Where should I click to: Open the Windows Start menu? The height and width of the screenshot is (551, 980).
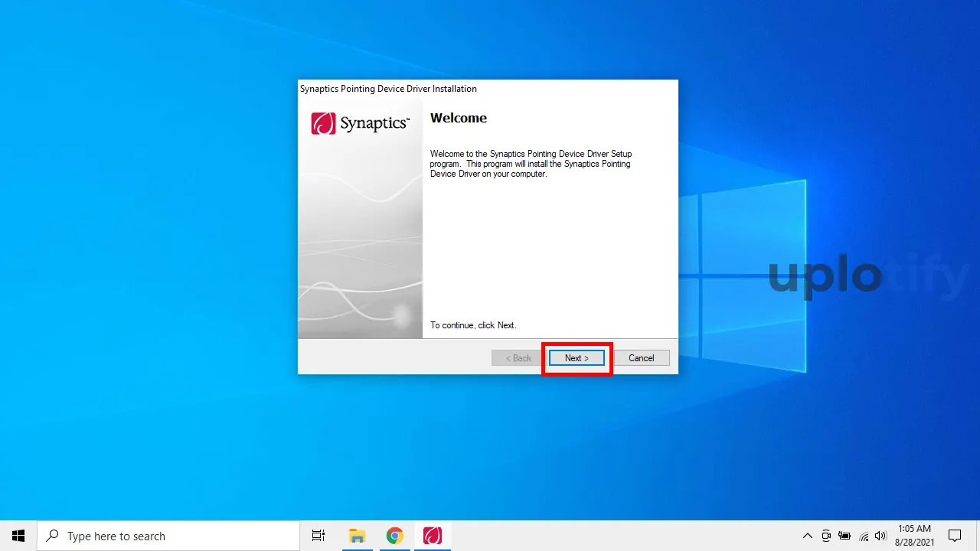18,536
